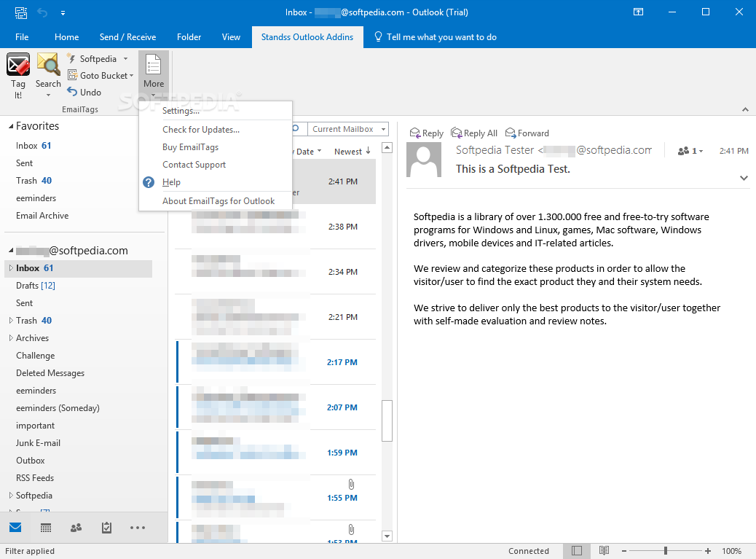The height and width of the screenshot is (559, 756).
Task: Collapse the Favorites group
Action: tap(11, 126)
